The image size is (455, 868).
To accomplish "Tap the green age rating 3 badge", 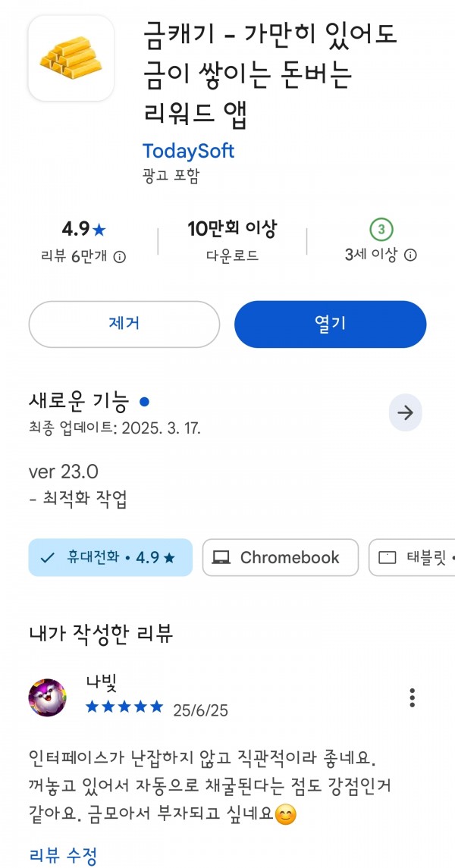I will click(x=381, y=229).
